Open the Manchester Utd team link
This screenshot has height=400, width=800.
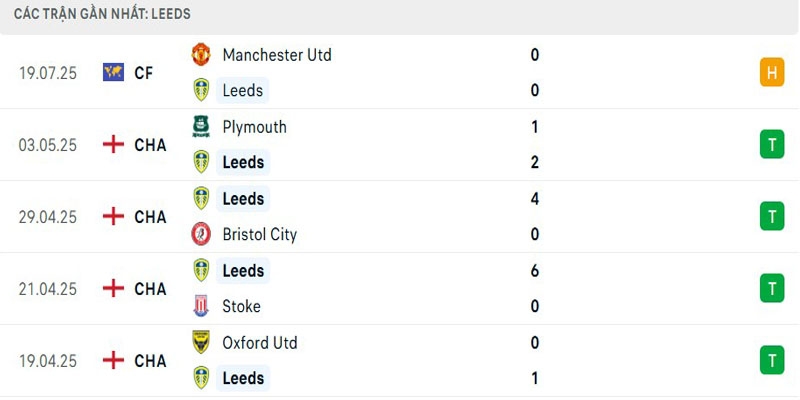(277, 55)
